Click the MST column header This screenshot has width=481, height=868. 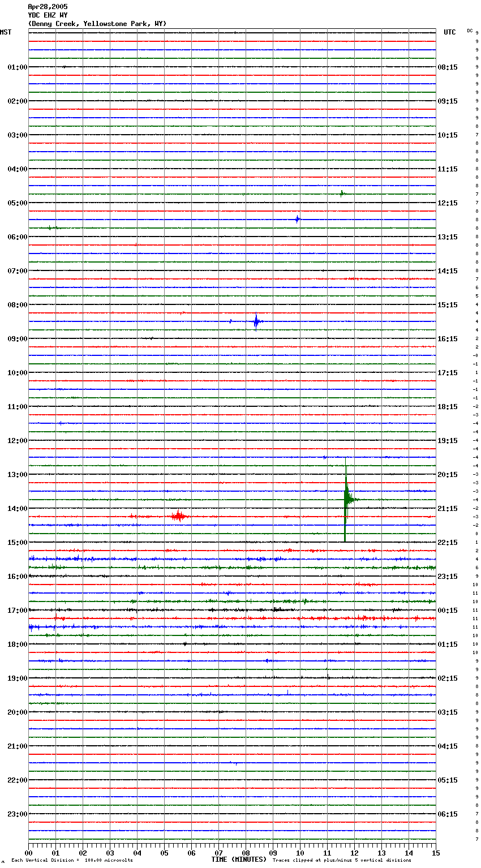(x=6, y=32)
